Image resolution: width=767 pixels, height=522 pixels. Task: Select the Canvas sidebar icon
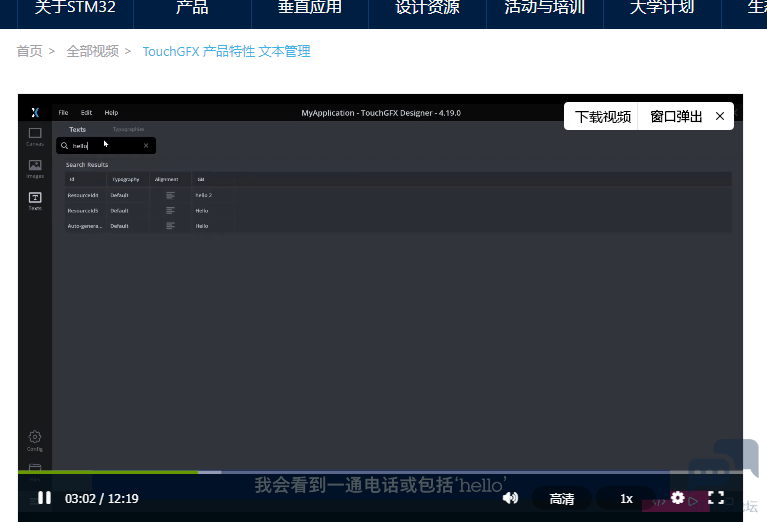point(35,136)
